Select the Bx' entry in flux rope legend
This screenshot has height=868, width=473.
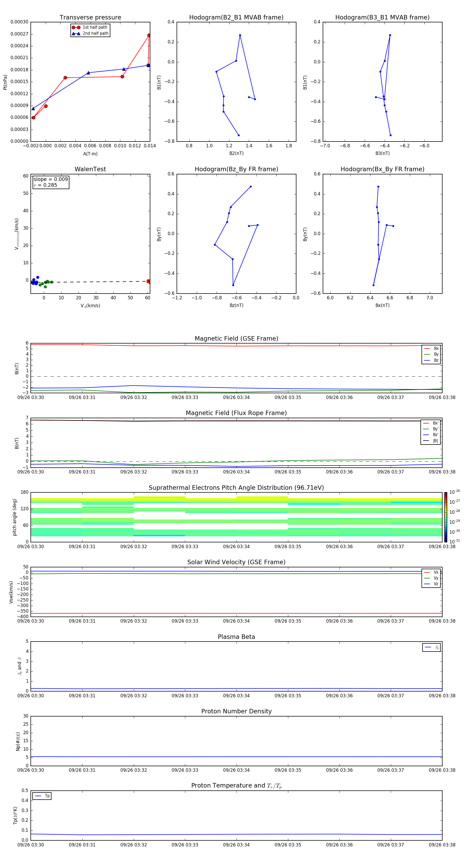click(x=431, y=423)
